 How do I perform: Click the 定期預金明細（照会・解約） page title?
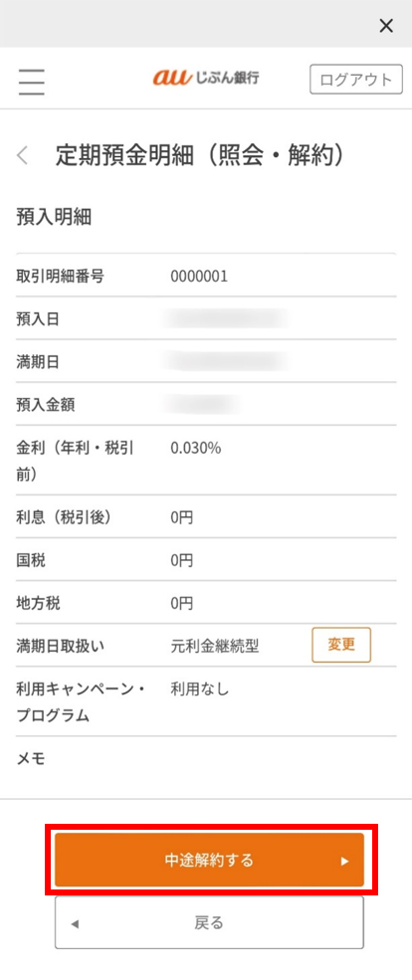200,155
